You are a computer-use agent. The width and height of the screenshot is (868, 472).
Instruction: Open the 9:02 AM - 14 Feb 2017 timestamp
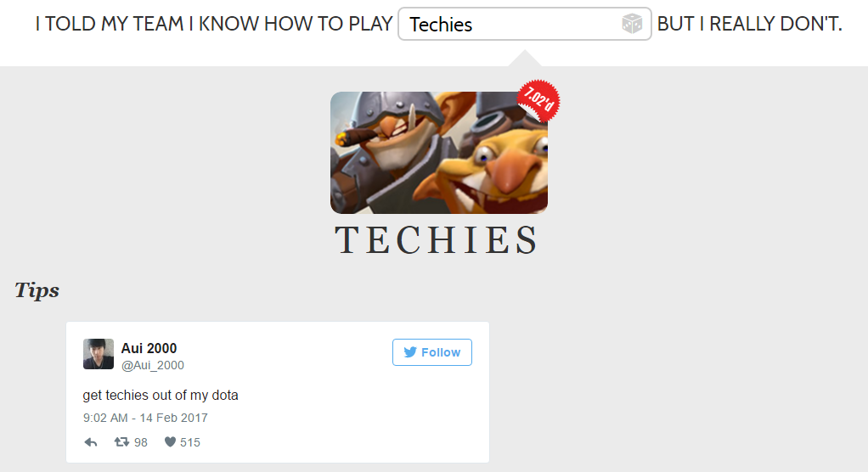[x=145, y=418]
